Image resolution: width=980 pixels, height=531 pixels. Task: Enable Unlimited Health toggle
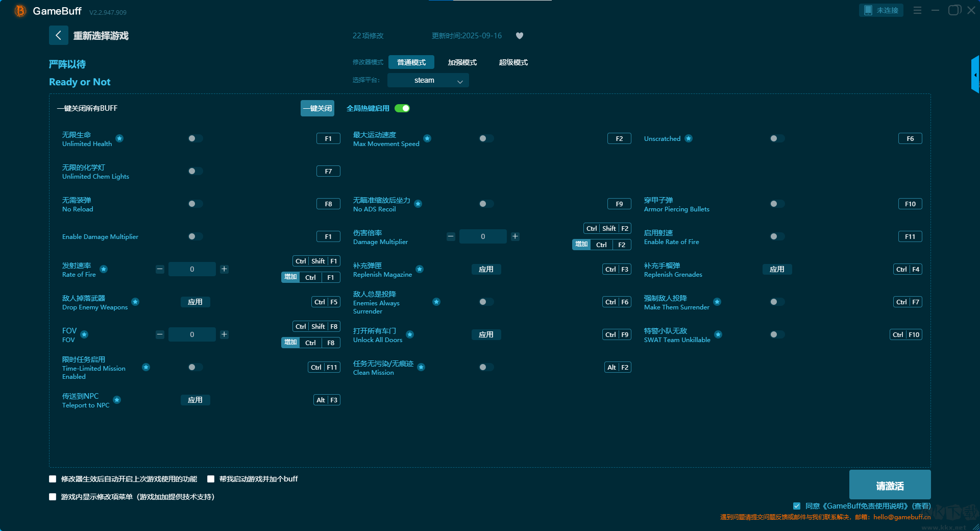(x=195, y=138)
